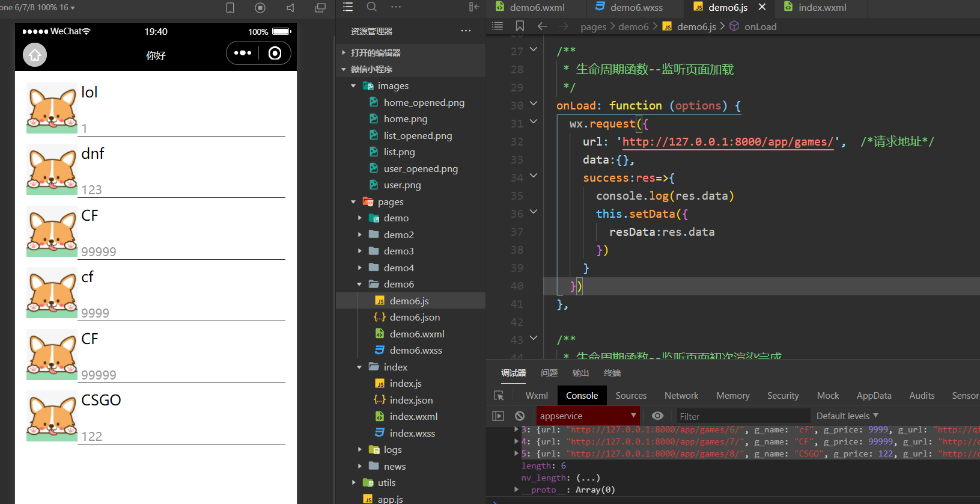Click the rotate device icon in simulator toolbar
980x504 pixels.
click(230, 8)
